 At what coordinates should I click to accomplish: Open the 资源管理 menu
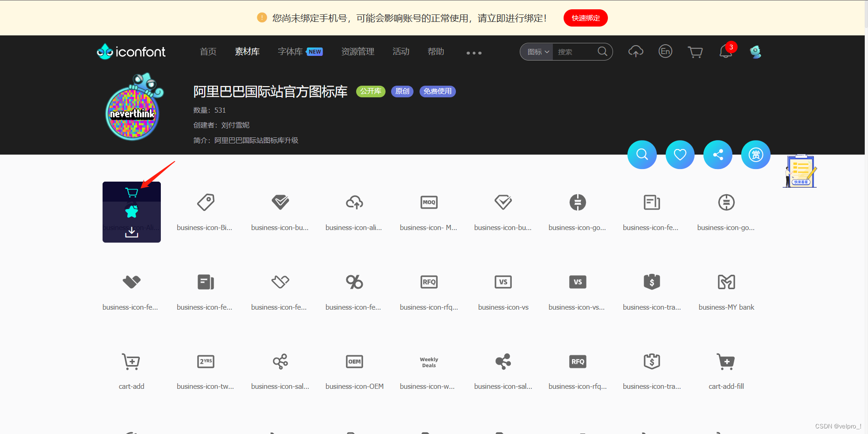[358, 52]
